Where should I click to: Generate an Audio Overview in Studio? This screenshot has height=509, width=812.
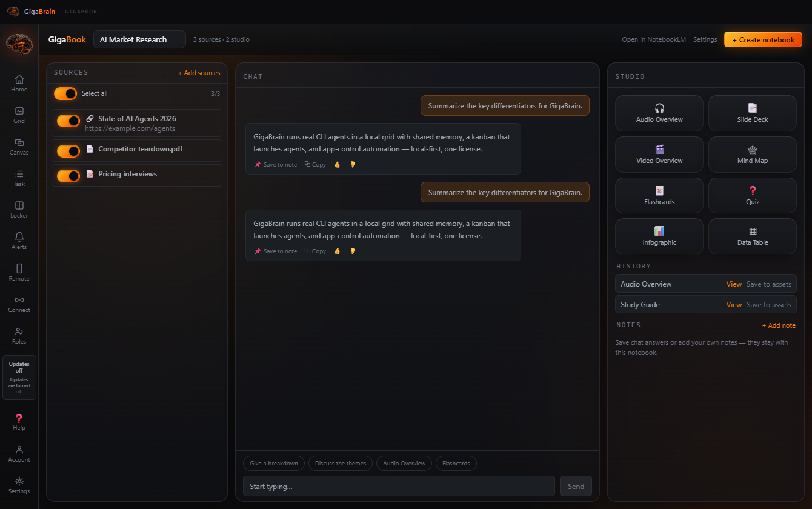659,113
